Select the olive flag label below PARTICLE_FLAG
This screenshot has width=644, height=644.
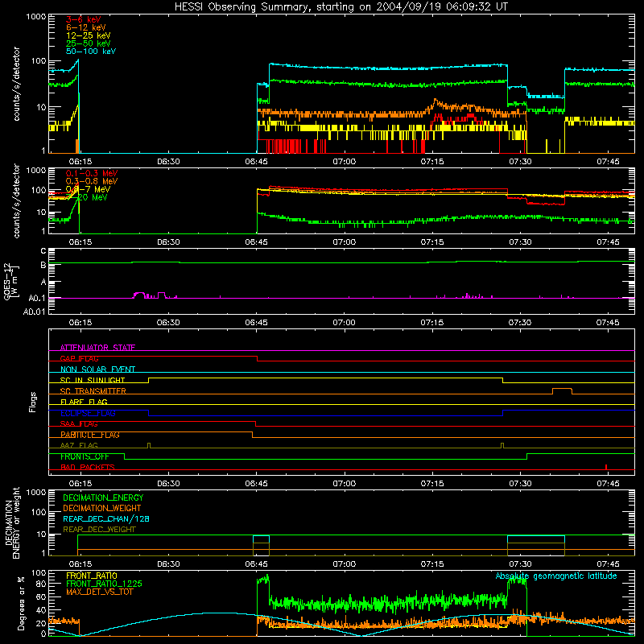point(79,446)
